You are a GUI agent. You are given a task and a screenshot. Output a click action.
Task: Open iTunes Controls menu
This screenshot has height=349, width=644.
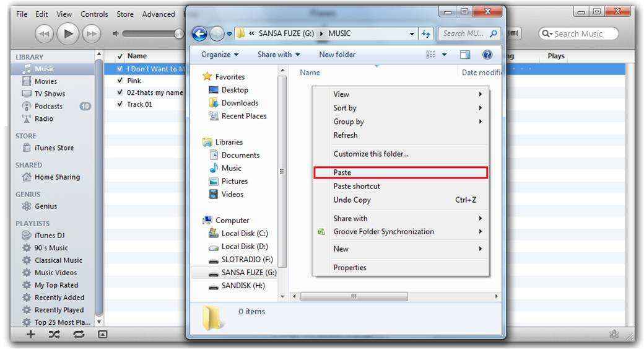(x=94, y=14)
